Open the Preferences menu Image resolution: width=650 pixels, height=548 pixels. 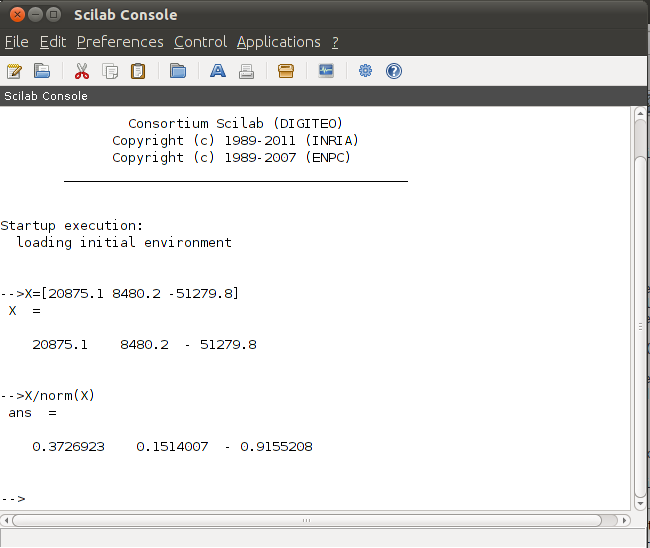(120, 42)
